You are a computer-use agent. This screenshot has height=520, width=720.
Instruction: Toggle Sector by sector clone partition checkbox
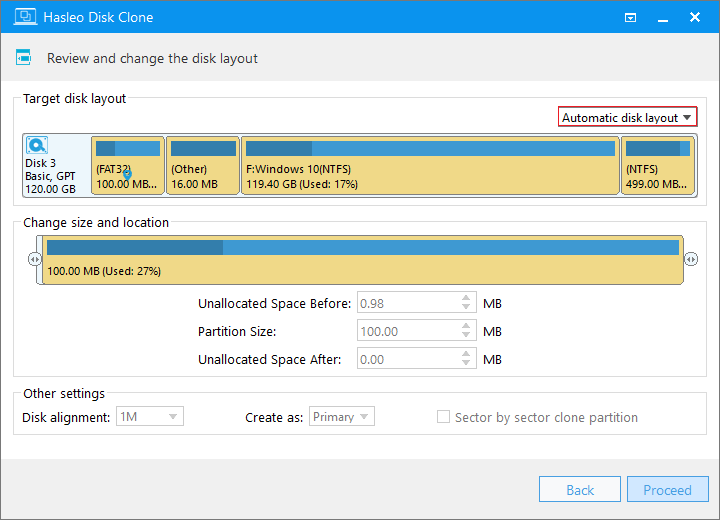coord(443,417)
